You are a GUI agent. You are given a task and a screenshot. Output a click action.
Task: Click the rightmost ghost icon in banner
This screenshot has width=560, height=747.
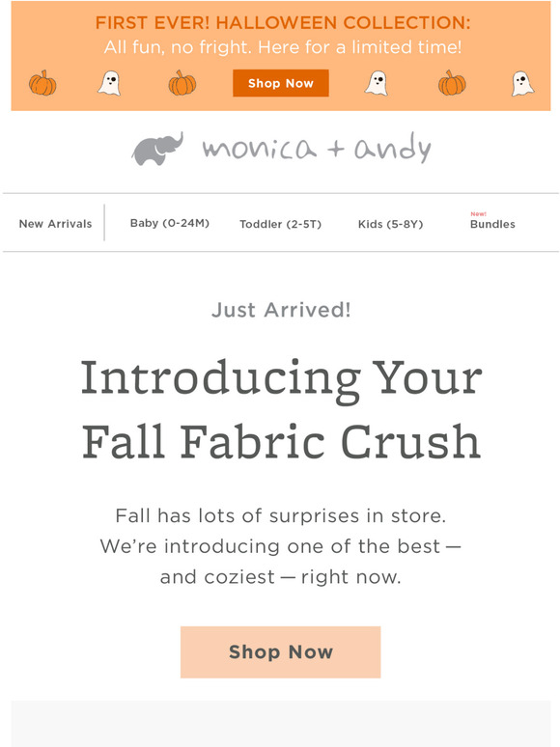[522, 83]
